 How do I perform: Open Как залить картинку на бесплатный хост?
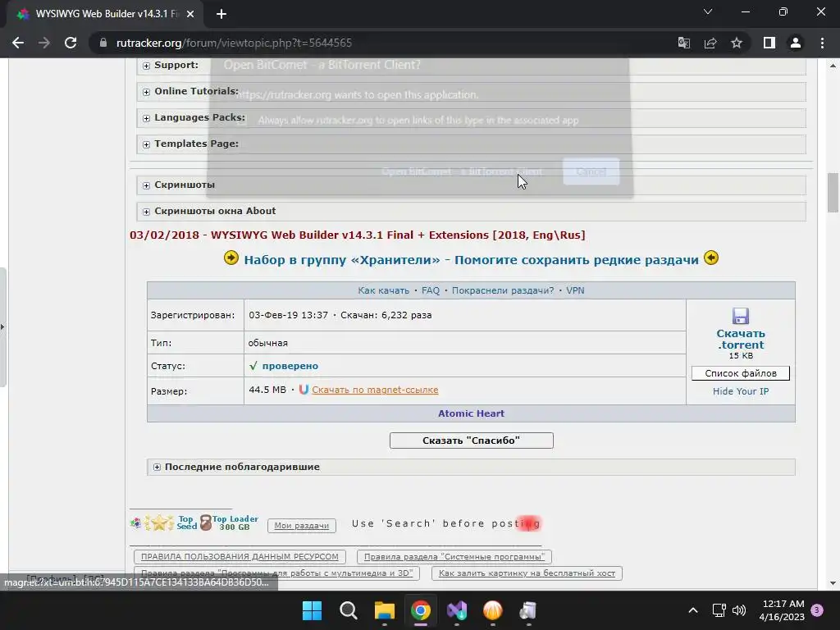(527, 573)
